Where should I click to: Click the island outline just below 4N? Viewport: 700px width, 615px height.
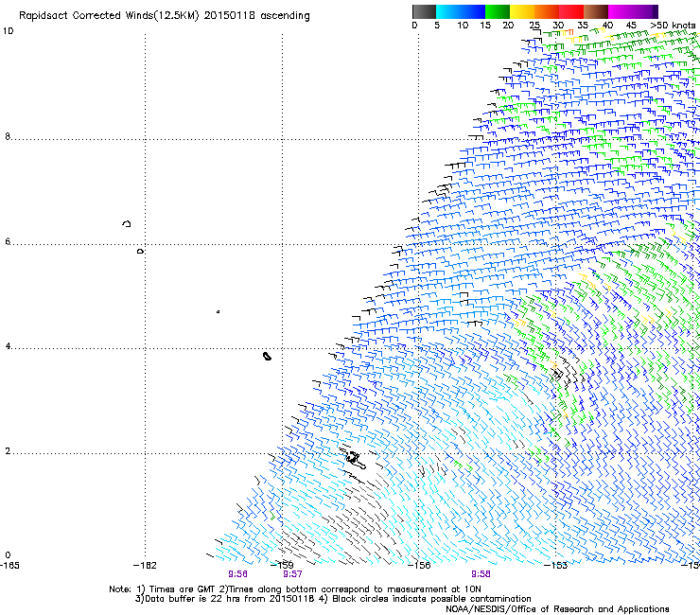tap(267, 356)
